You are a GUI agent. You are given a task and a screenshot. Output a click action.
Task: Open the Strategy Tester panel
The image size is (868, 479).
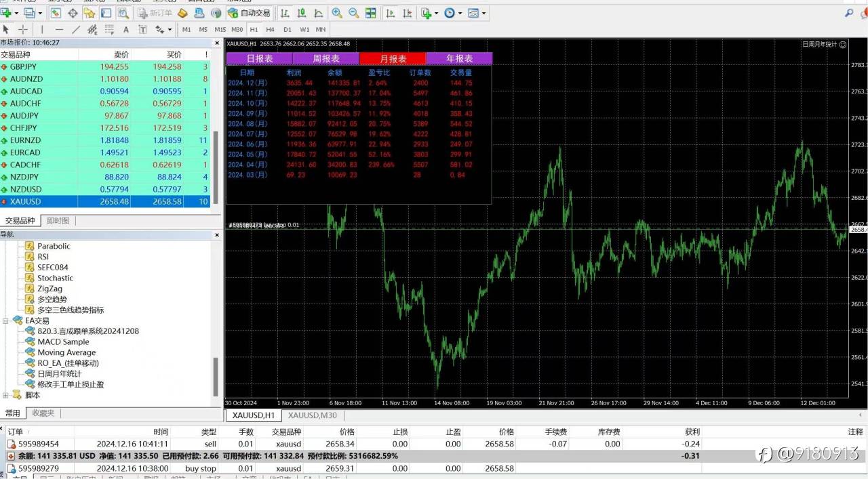point(123,13)
